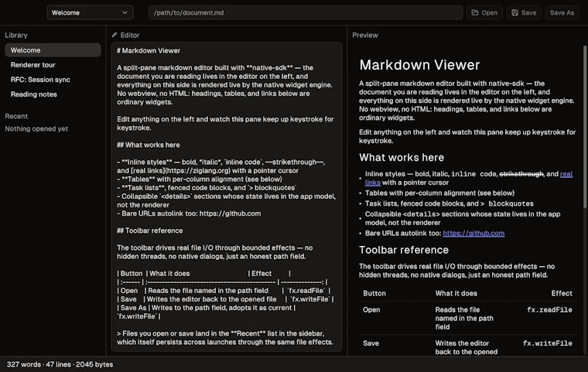Click the Open cell in preview table
Image resolution: width=588 pixels, height=372 pixels.
coord(371,310)
